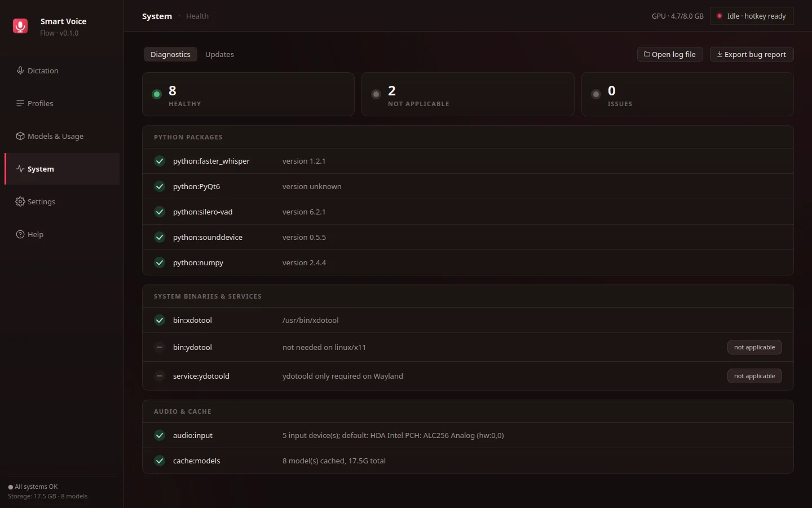
Task: Click the Models & Usage cube icon
Action: (20, 136)
